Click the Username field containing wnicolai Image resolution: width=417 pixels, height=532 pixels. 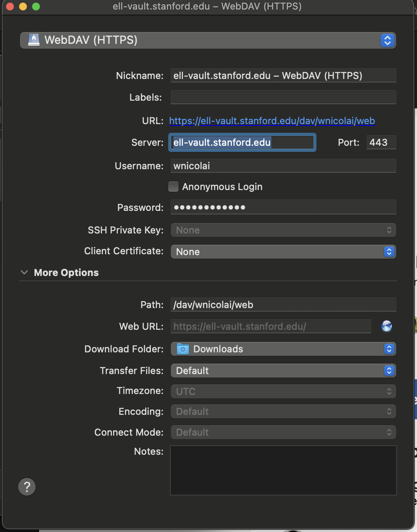[x=283, y=166]
